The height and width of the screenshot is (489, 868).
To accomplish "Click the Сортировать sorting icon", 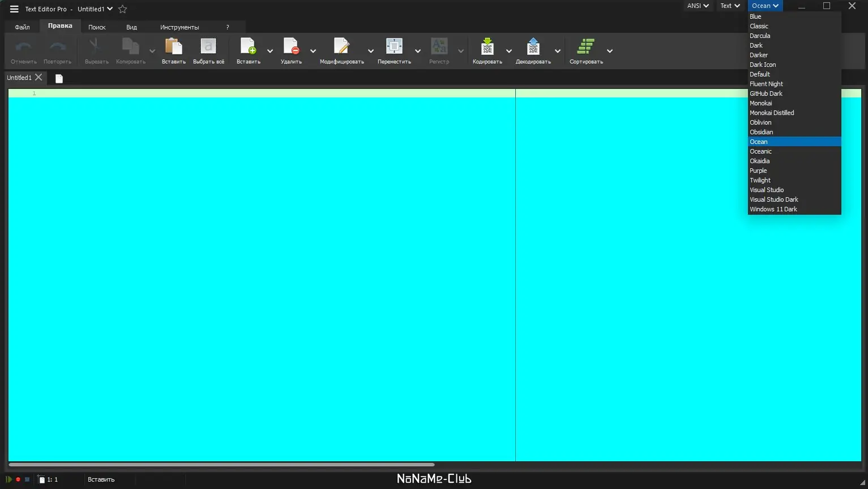I will pyautogui.click(x=585, y=46).
